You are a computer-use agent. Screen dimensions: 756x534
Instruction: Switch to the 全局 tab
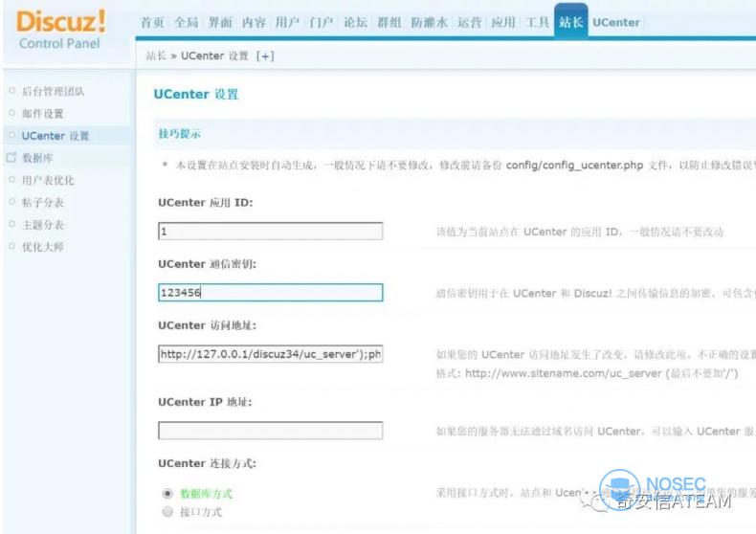coord(186,23)
